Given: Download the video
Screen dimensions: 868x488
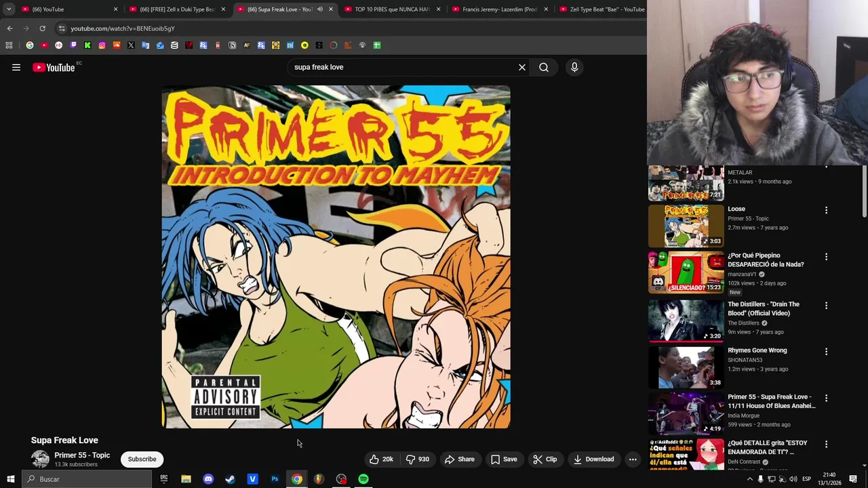Looking at the screenshot, I should pos(593,459).
